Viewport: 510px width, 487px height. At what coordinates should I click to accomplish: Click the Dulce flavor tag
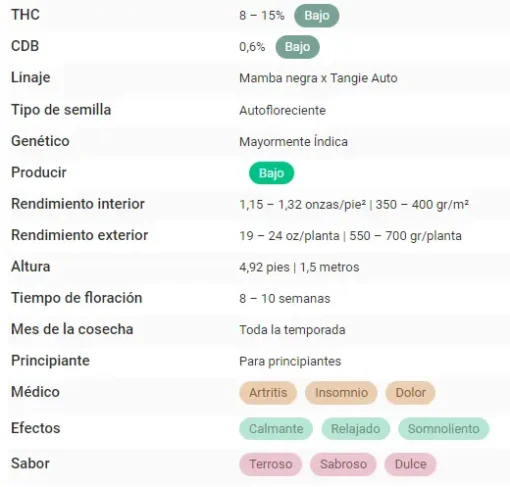point(410,464)
